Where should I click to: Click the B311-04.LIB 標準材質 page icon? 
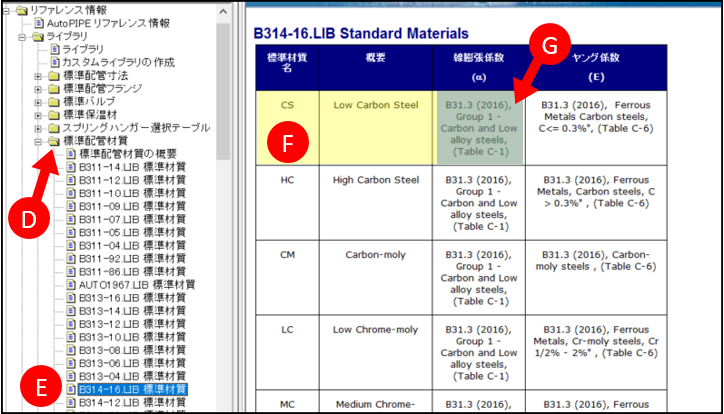pos(71,246)
